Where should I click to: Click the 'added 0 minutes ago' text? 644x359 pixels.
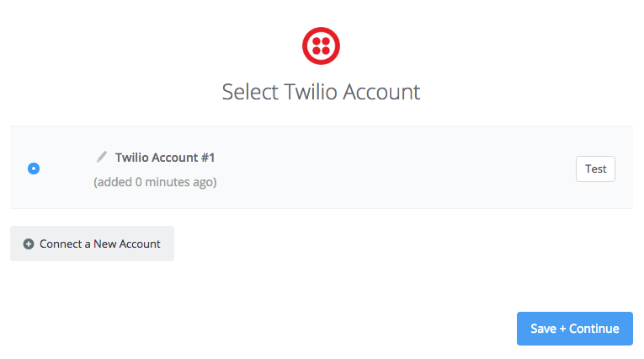pyautogui.click(x=155, y=182)
